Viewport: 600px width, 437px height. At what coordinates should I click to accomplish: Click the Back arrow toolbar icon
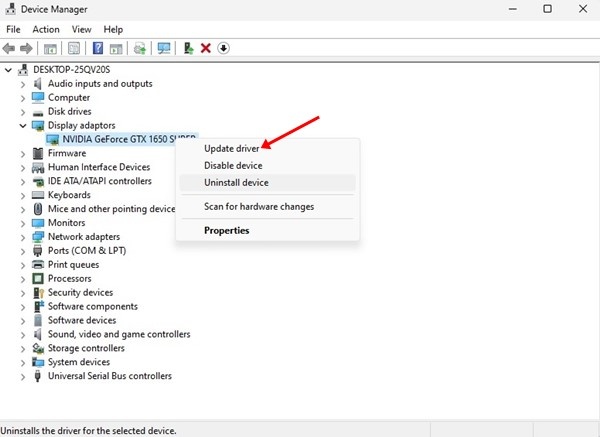coord(8,49)
